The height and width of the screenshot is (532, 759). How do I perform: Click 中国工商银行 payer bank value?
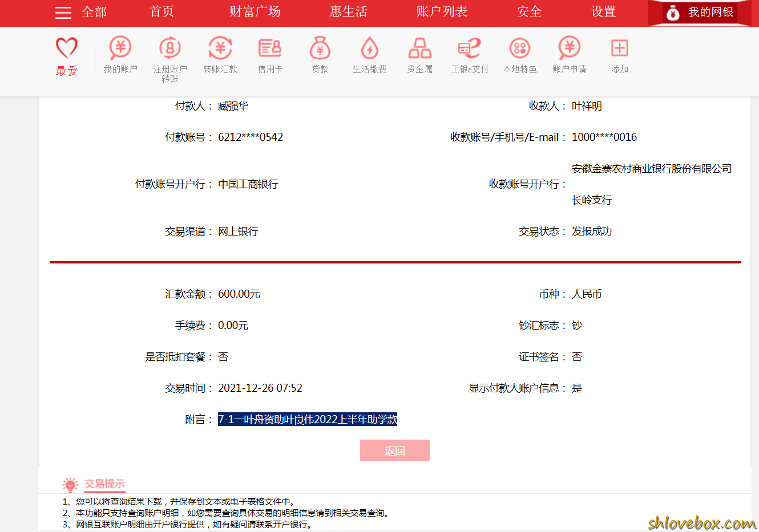248,184
